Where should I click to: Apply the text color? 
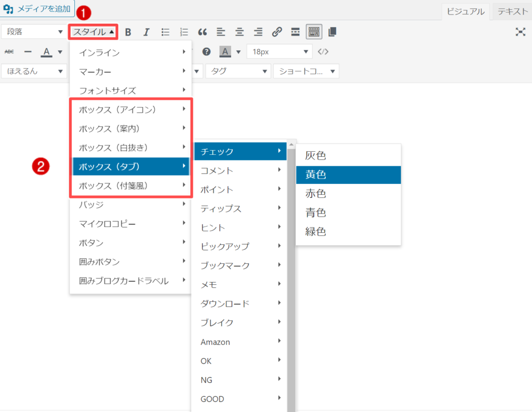(x=46, y=51)
